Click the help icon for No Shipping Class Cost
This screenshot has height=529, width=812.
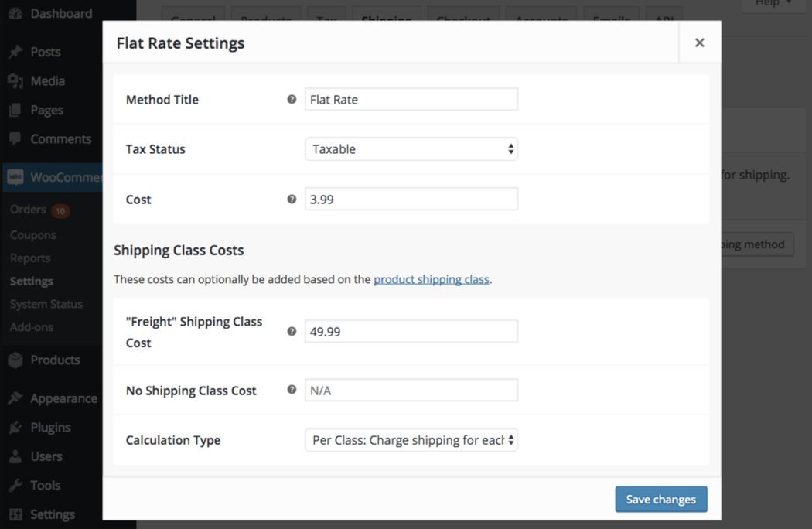(292, 390)
